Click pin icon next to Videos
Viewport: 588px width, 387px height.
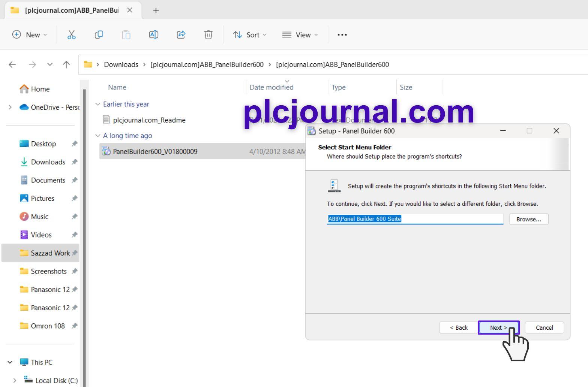pyautogui.click(x=75, y=235)
